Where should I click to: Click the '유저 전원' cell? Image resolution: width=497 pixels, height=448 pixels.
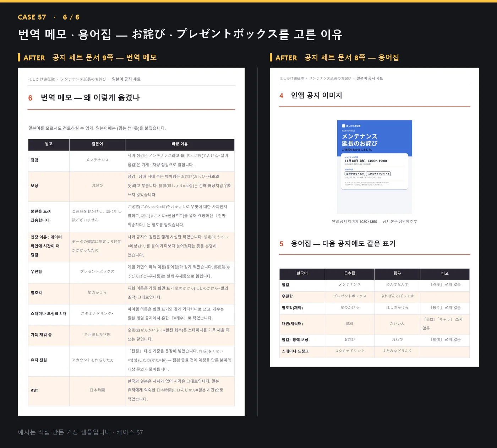point(49,360)
